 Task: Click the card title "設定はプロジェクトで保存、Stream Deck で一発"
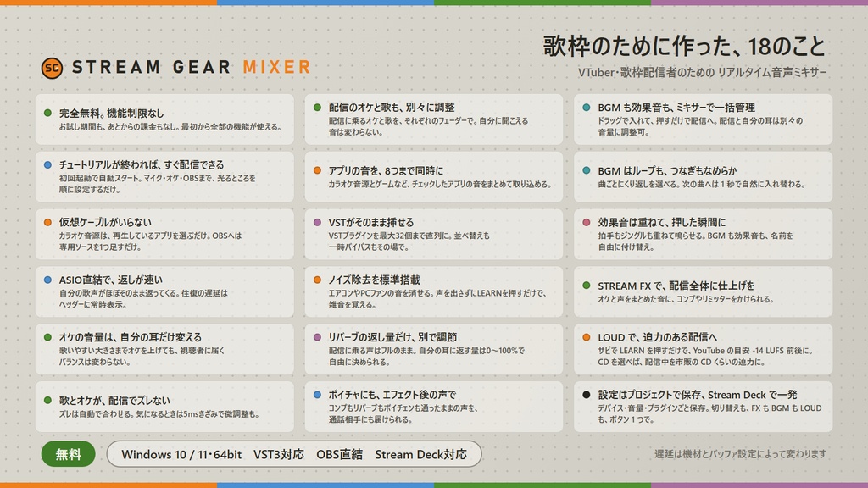(x=698, y=395)
